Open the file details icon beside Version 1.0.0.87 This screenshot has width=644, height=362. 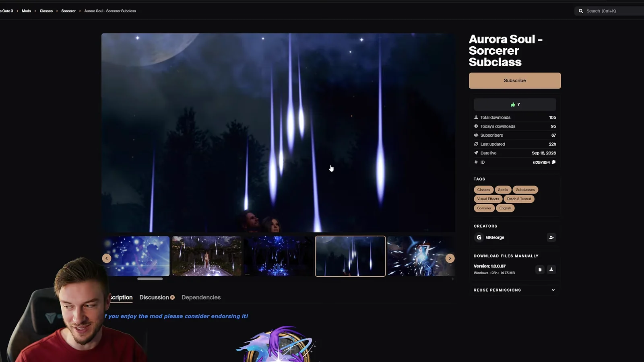click(540, 269)
